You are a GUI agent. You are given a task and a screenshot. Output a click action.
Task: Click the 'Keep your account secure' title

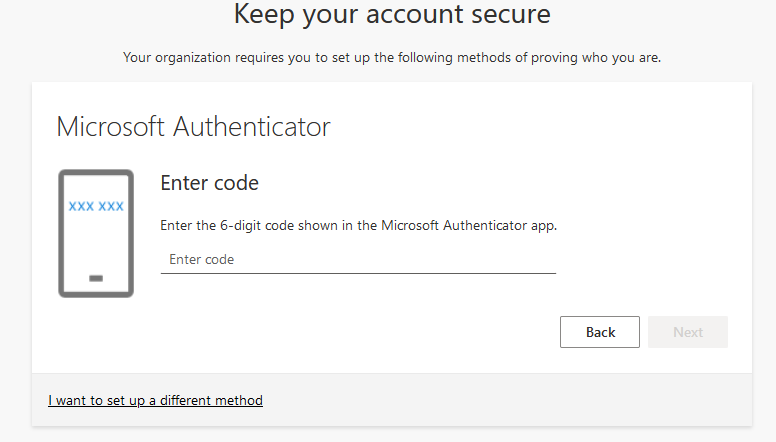tap(392, 15)
